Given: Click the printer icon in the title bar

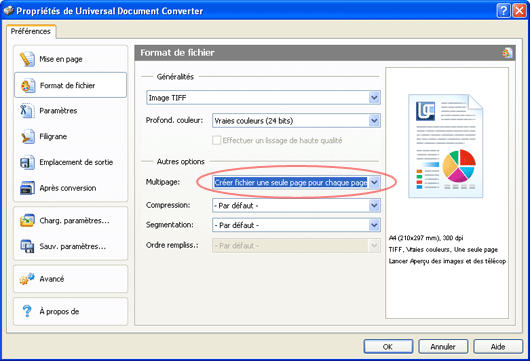Looking at the screenshot, I should pos(8,11).
